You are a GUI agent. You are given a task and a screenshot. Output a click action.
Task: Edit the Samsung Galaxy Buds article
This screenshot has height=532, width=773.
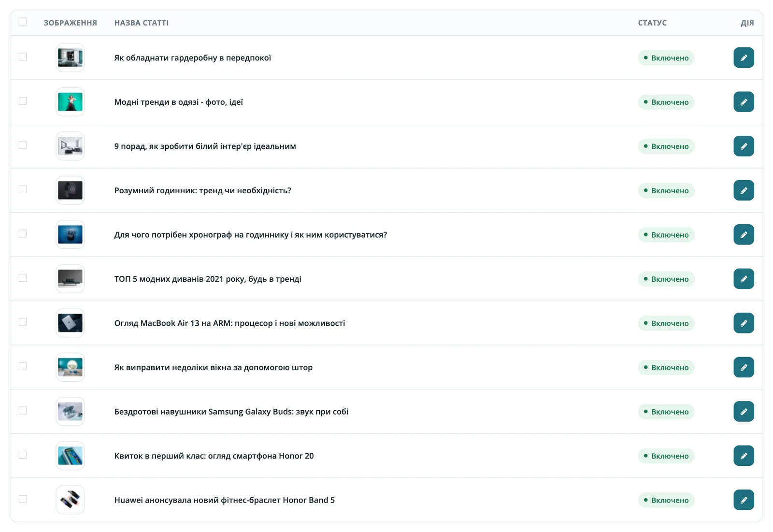(744, 412)
